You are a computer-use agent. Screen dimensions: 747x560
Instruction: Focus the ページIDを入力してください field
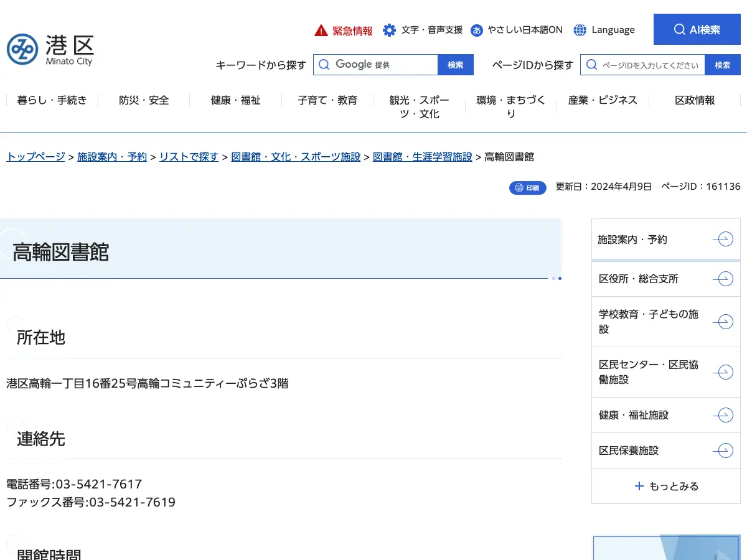coord(642,65)
